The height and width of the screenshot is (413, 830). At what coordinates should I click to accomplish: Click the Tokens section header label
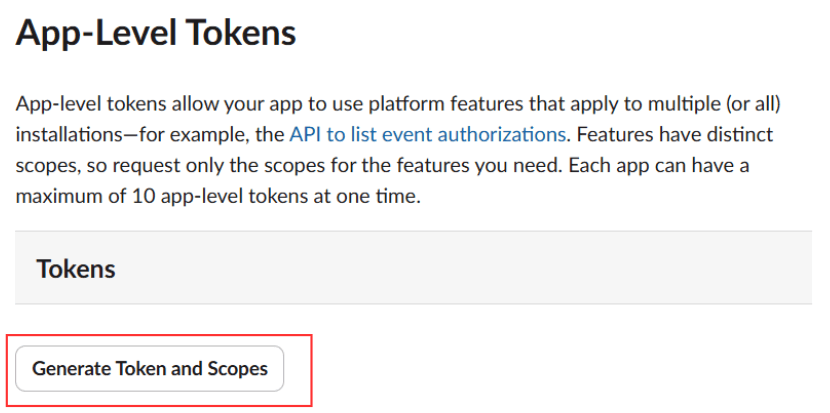point(76,268)
